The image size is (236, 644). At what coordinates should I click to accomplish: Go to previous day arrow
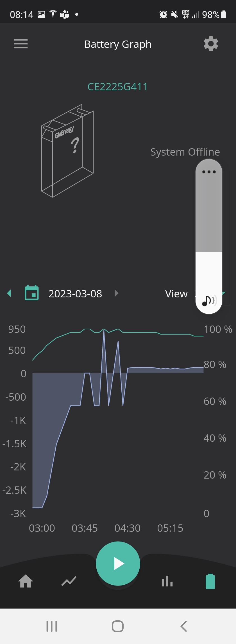click(x=9, y=293)
